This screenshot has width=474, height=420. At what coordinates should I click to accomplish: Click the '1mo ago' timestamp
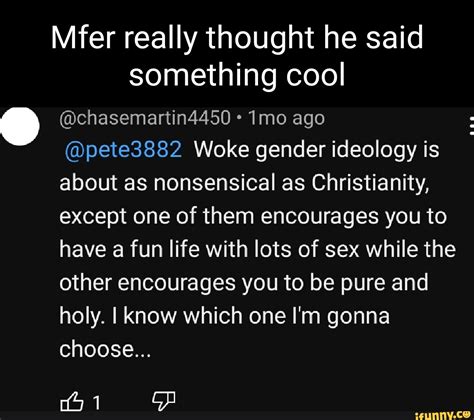tap(286, 118)
